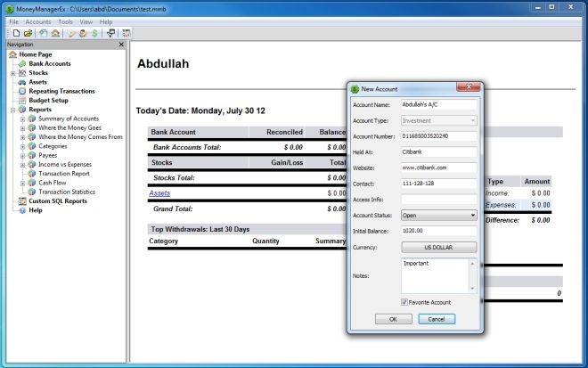Expand the Stocks tree node
The width and height of the screenshot is (588, 368).
click(13, 73)
